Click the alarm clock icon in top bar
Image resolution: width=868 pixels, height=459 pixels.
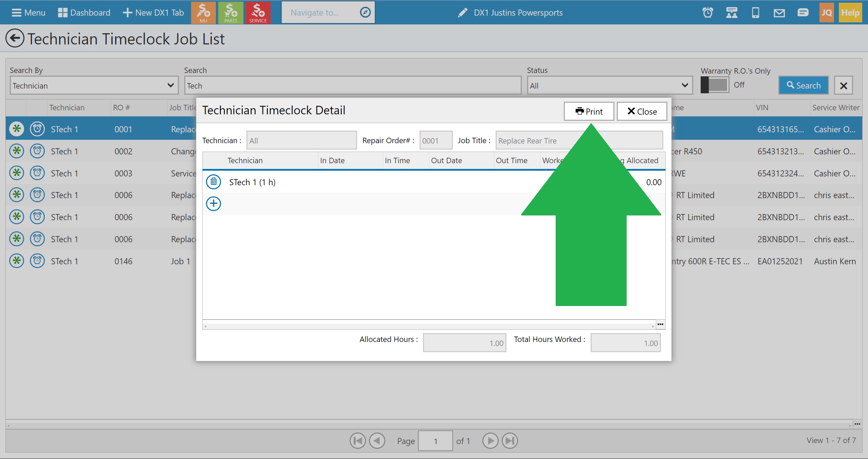(707, 13)
